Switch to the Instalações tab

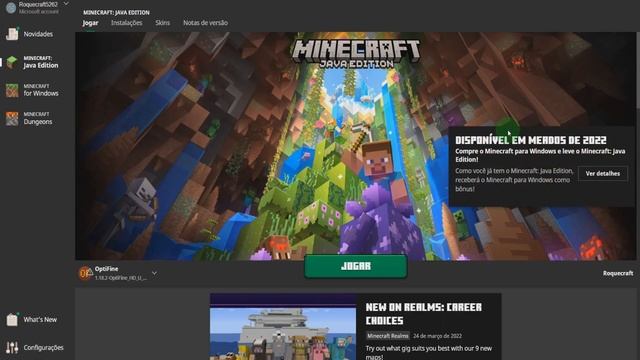click(127, 23)
